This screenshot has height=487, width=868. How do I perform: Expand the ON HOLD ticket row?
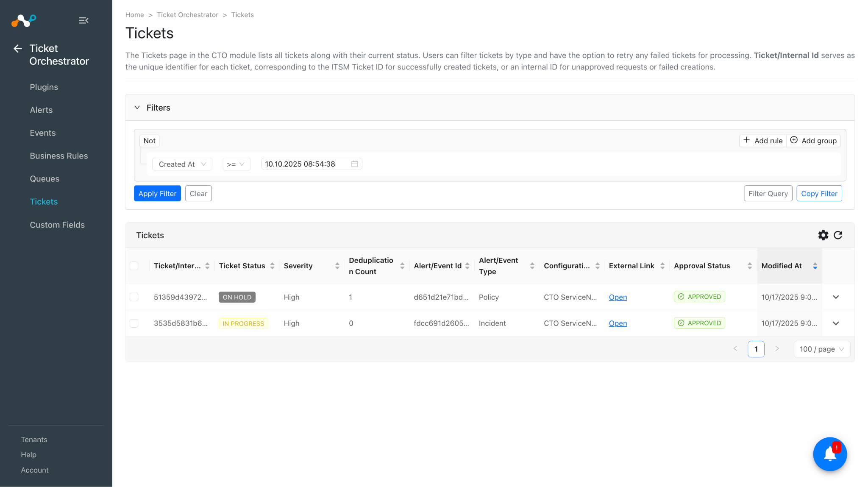836,297
